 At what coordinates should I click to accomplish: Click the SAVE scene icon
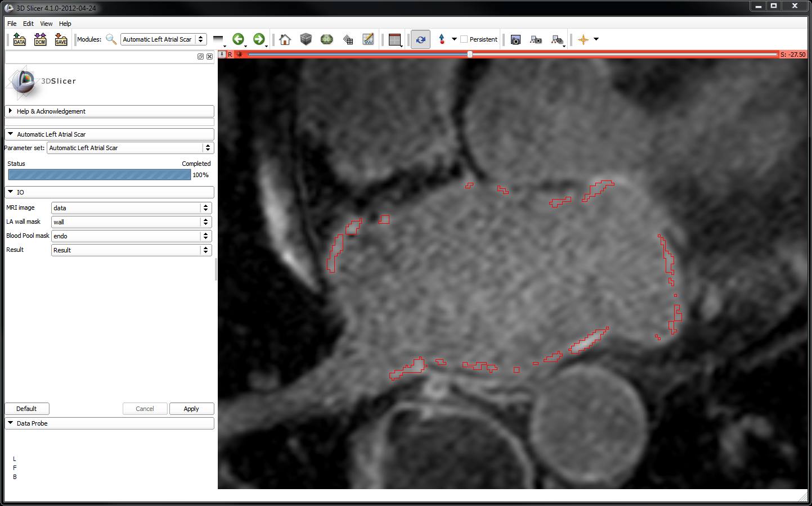(61, 39)
